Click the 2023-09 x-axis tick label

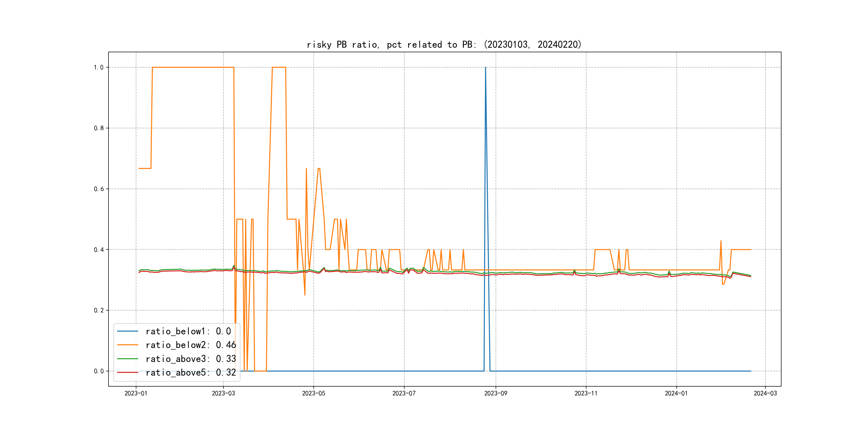(495, 393)
